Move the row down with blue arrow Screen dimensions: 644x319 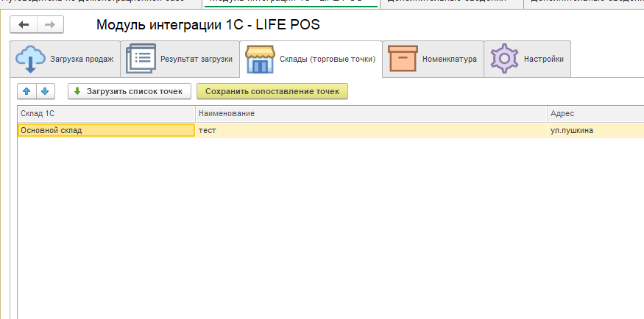pos(46,91)
